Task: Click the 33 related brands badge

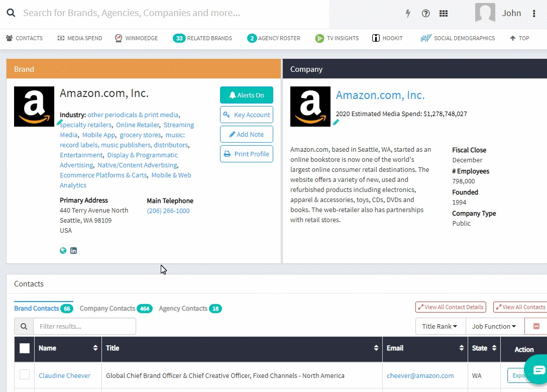Action: pos(179,38)
